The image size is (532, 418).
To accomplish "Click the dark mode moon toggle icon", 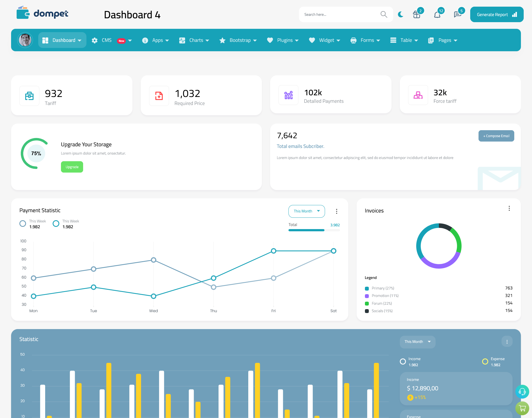I will click(400, 14).
